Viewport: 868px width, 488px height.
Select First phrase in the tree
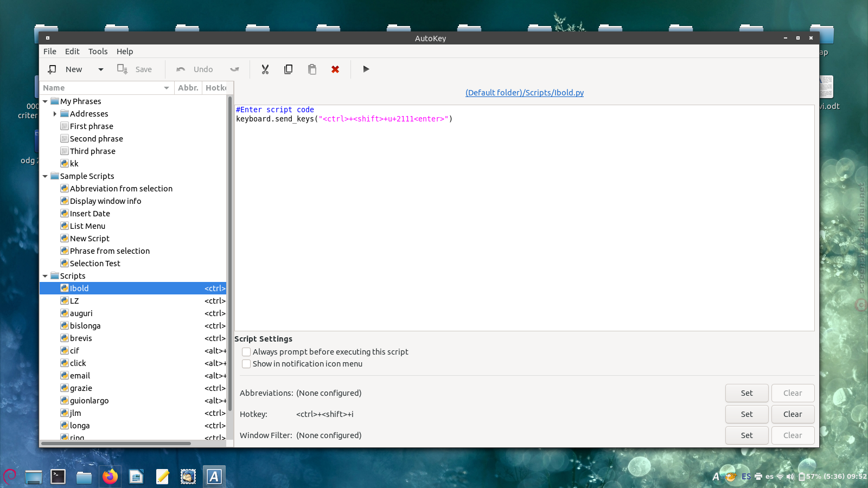point(92,126)
